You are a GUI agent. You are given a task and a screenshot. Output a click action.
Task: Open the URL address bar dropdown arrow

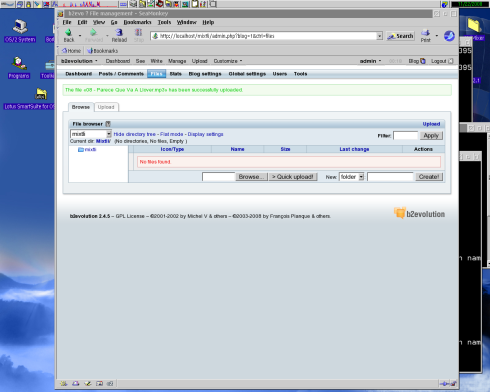(x=379, y=36)
